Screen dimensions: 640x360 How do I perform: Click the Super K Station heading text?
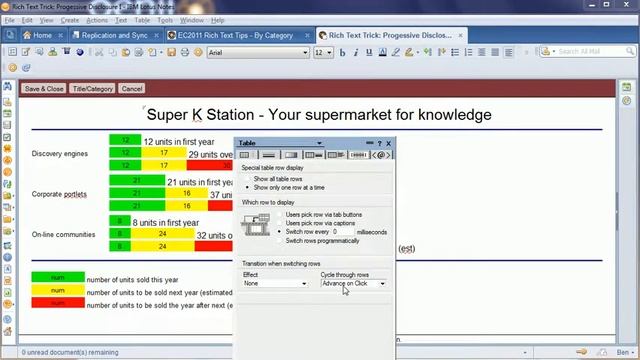(x=319, y=115)
